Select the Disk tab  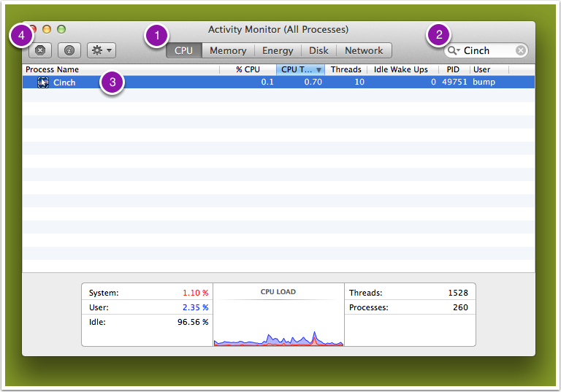coord(318,50)
